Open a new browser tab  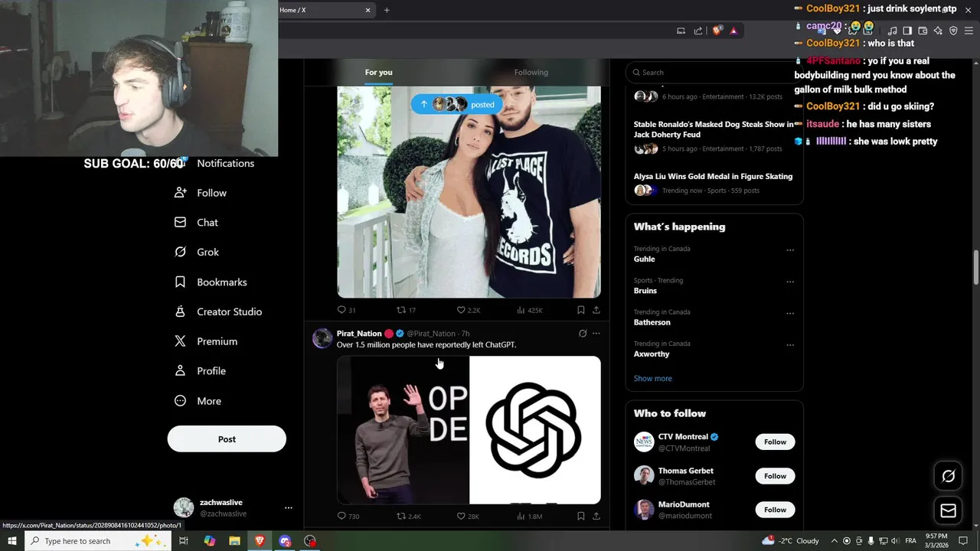pos(387,10)
